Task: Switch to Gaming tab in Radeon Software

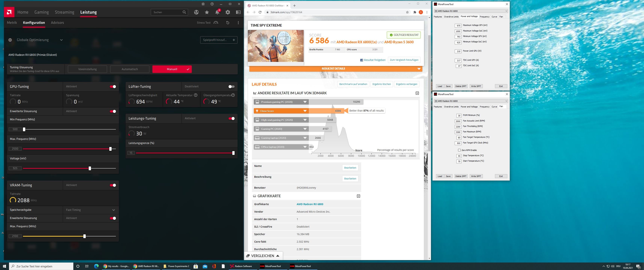Action: pos(42,12)
